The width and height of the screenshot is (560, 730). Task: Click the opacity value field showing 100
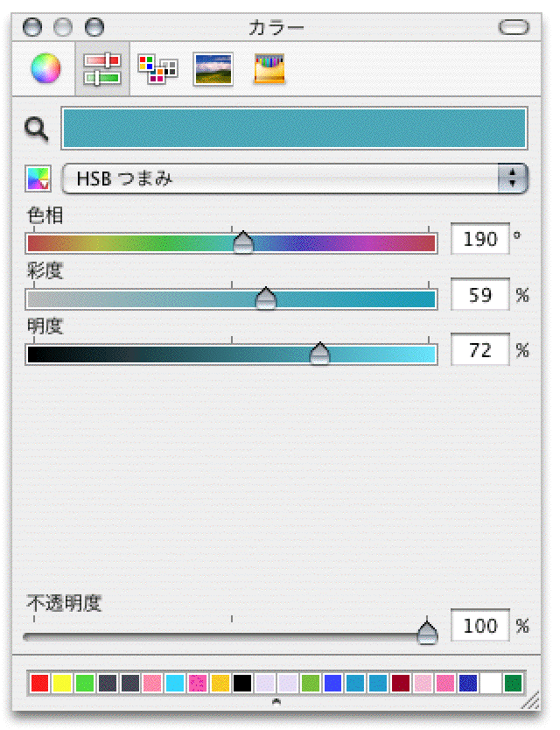click(x=480, y=626)
